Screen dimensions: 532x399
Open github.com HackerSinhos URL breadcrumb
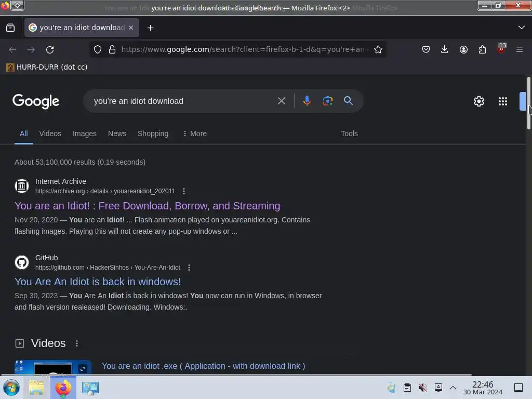[x=108, y=268]
